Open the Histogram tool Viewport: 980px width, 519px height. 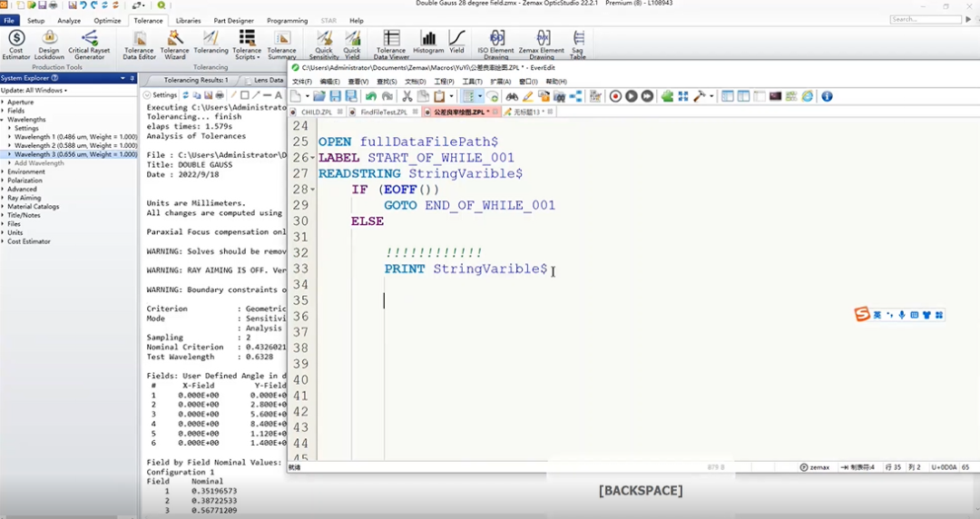coord(428,42)
